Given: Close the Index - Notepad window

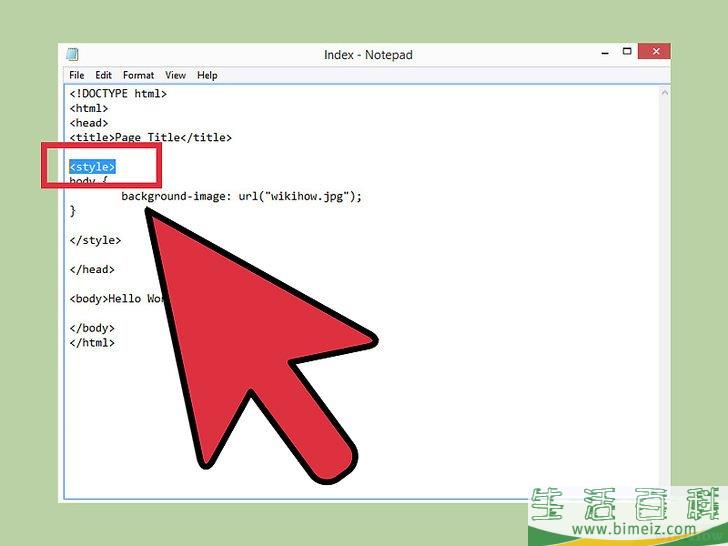Looking at the screenshot, I should pos(655,52).
